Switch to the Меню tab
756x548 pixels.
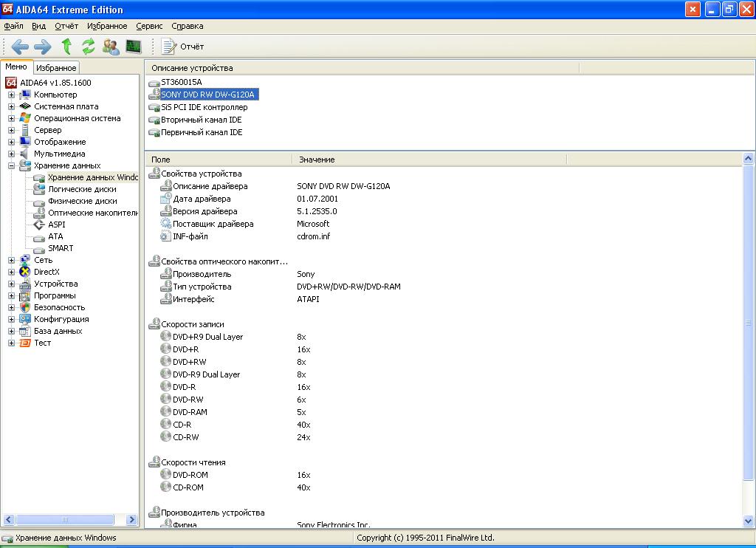pyautogui.click(x=16, y=66)
